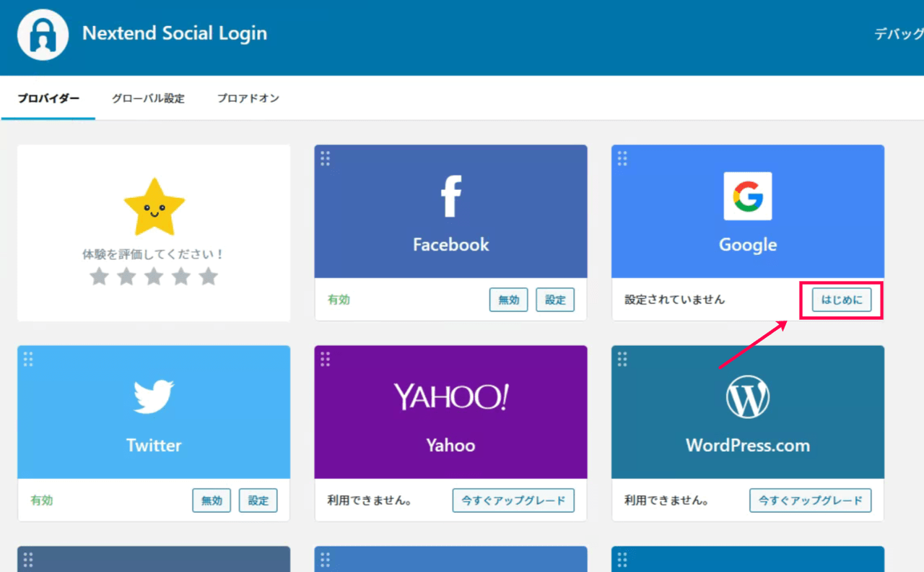
Task: Rate two stars in review card
Action: (x=126, y=277)
